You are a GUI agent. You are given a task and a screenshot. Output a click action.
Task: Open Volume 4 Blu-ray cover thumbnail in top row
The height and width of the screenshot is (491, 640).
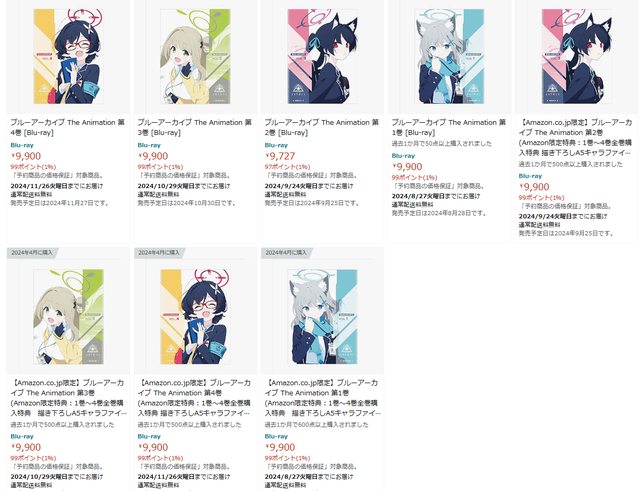pos(68,56)
